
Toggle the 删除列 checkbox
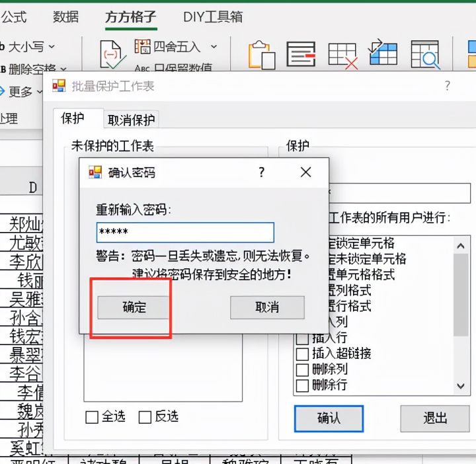pyautogui.click(x=302, y=369)
